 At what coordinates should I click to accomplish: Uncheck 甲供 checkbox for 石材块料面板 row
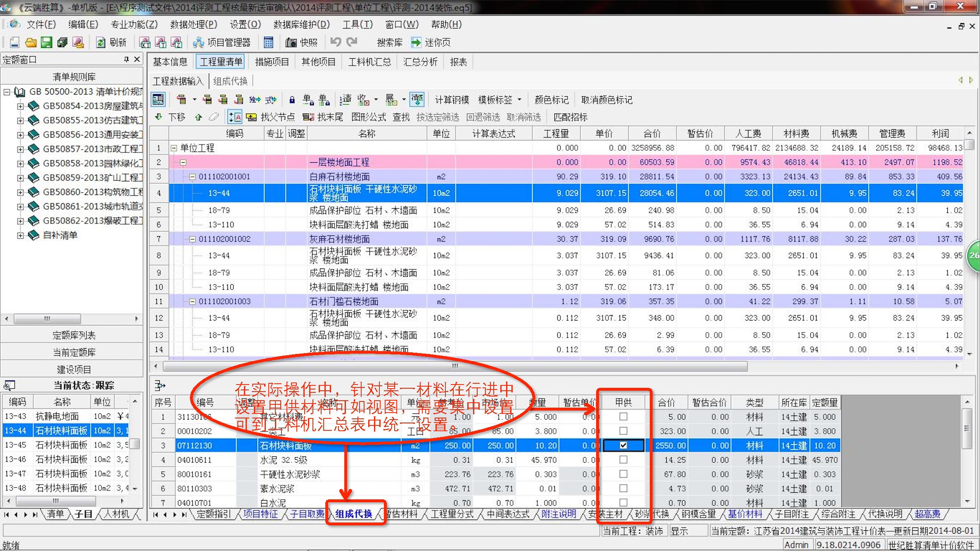(623, 445)
